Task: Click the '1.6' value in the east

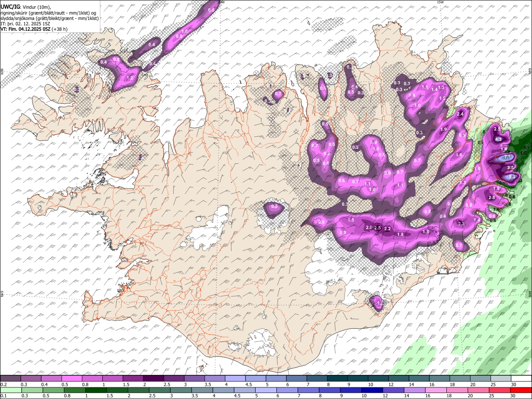Action: pos(459,155)
